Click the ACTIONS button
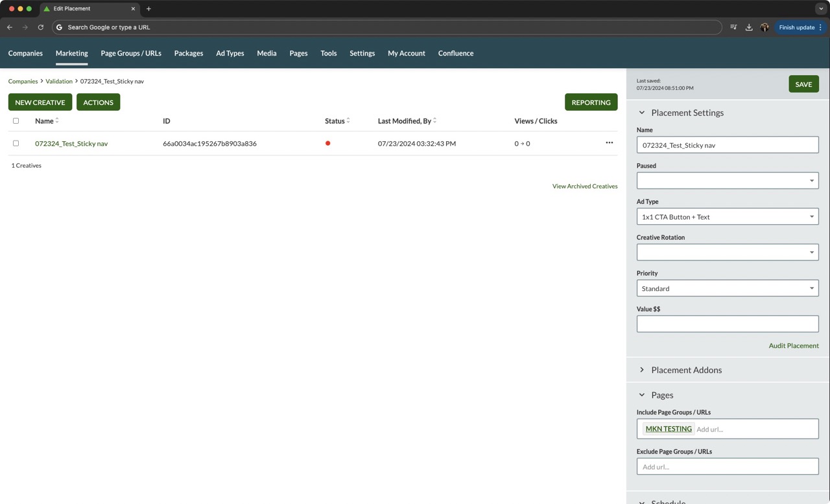 click(98, 102)
